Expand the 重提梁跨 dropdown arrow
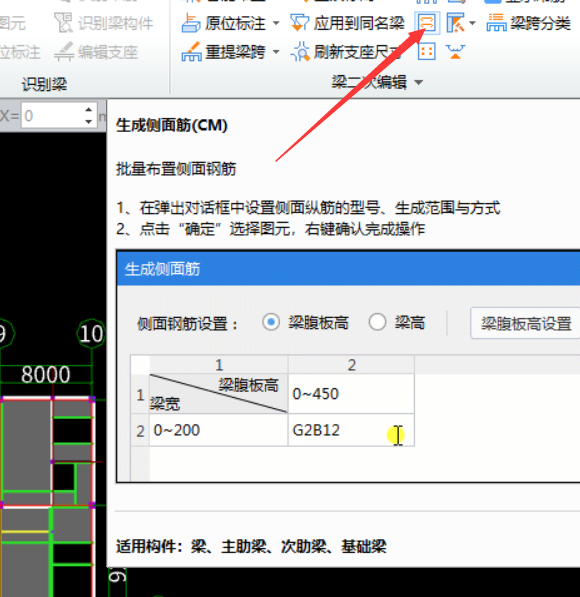580x597 pixels. point(276,52)
